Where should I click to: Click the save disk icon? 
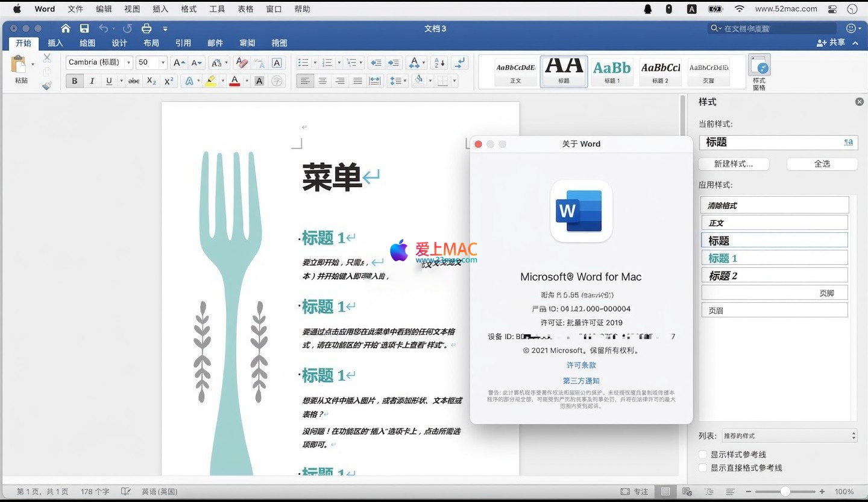84,28
